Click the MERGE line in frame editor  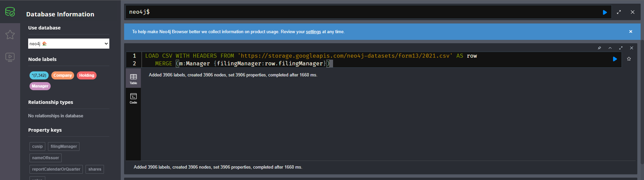click(x=243, y=63)
